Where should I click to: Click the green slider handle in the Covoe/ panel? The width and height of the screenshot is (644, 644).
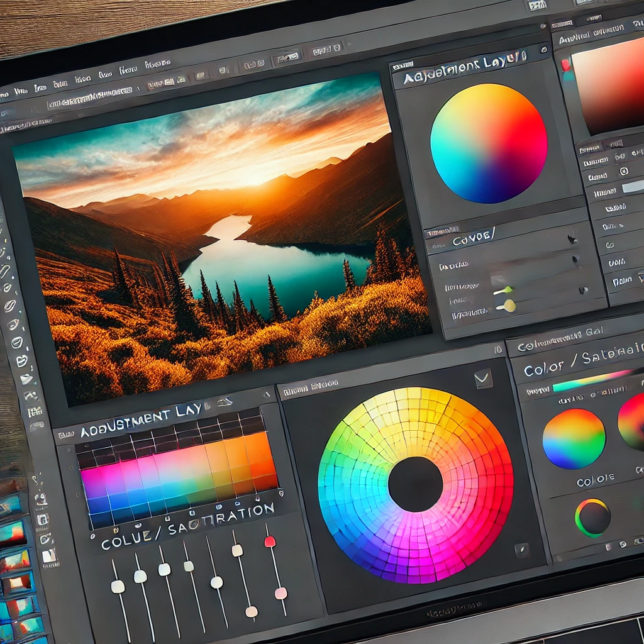click(508, 290)
